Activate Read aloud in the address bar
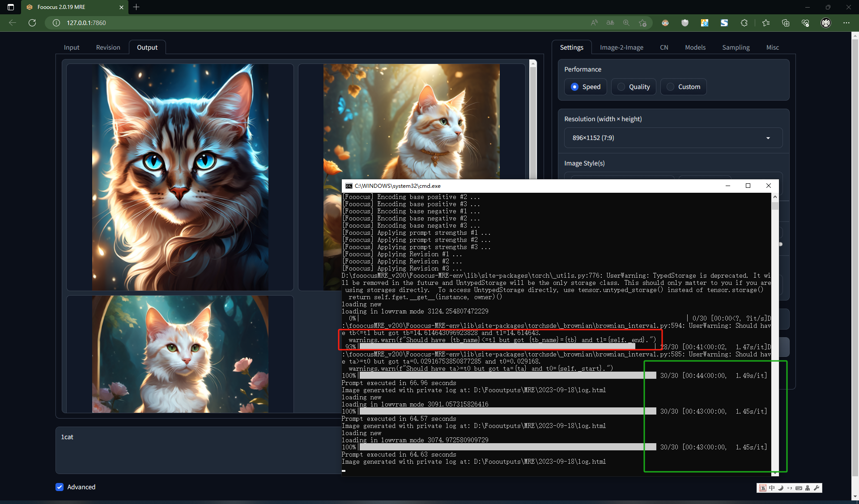The width and height of the screenshot is (859, 504). pos(594,23)
